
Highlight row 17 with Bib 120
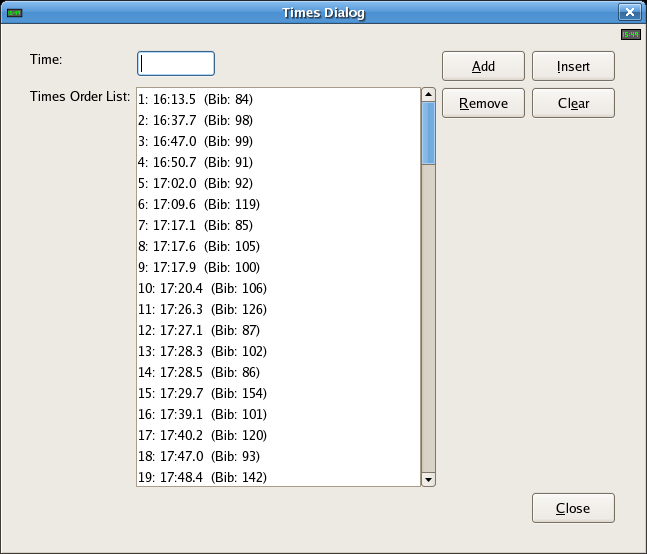click(x=202, y=435)
